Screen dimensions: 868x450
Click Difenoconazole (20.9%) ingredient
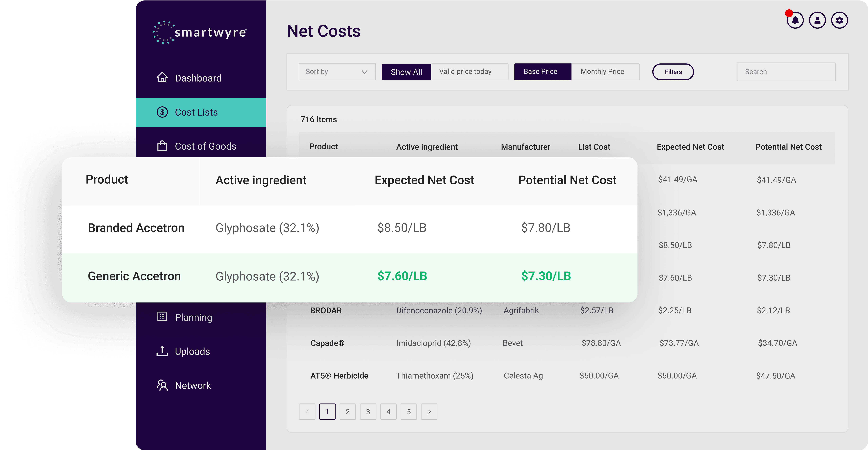click(x=439, y=310)
